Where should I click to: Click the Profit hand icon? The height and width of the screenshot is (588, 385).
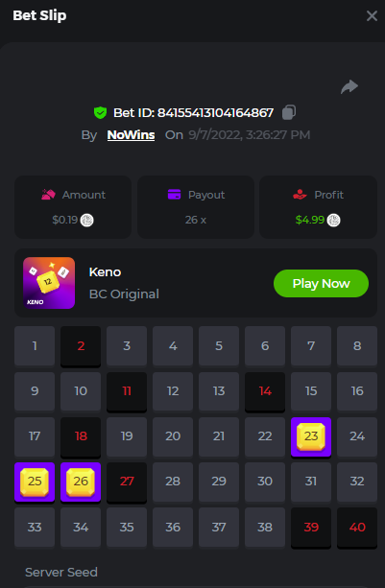300,195
